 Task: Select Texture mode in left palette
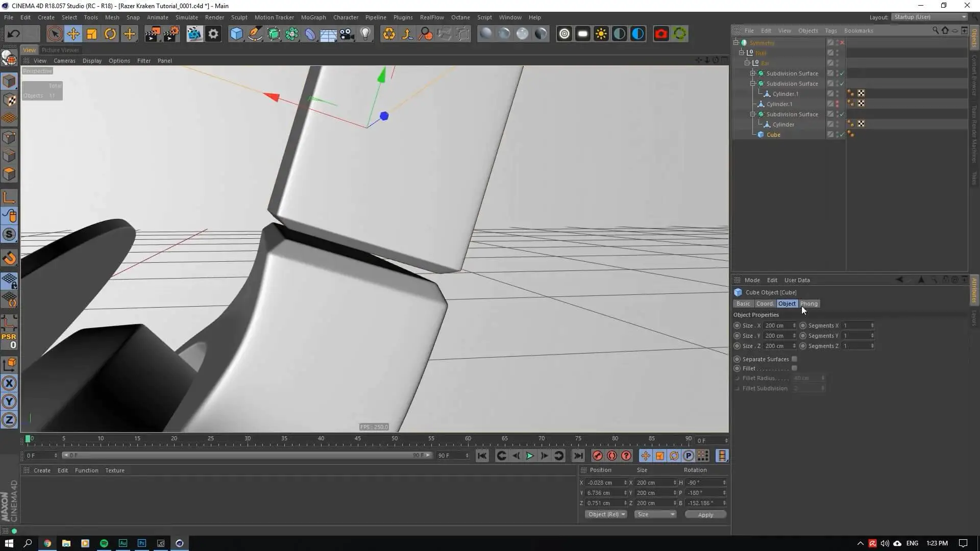[9, 100]
